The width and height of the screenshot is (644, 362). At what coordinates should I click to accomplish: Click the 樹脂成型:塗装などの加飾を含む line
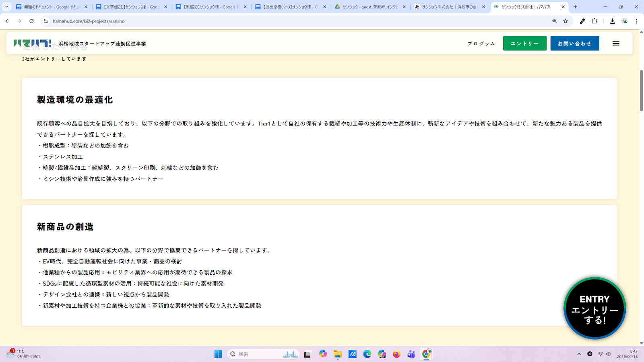[83, 146]
